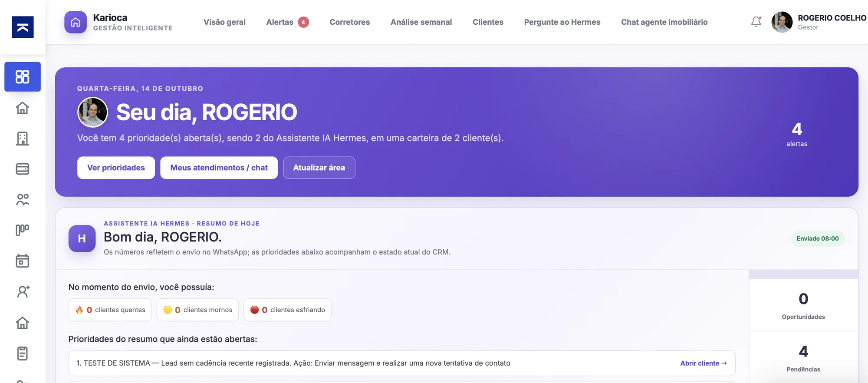
Task: Open Meus atendimentos / chat
Action: [x=219, y=168]
